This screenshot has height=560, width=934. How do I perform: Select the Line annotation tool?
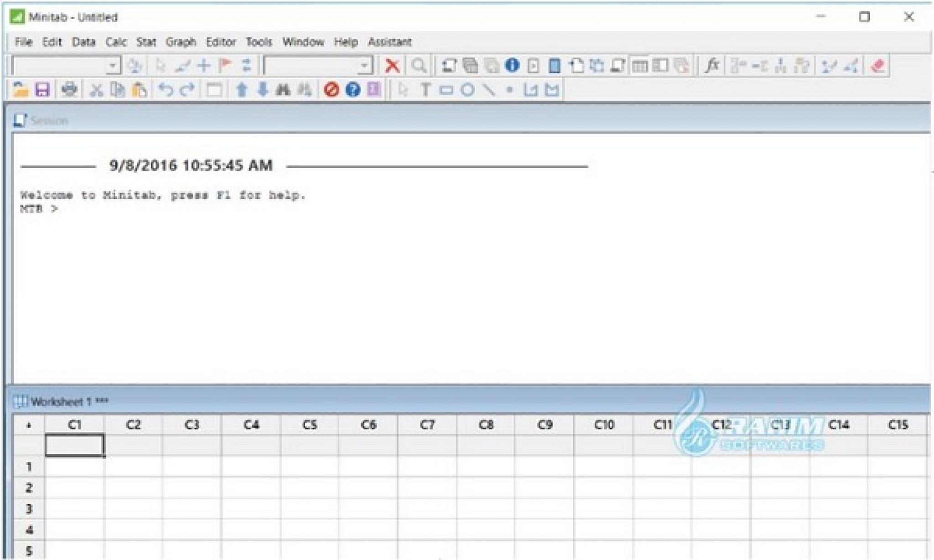click(x=488, y=90)
